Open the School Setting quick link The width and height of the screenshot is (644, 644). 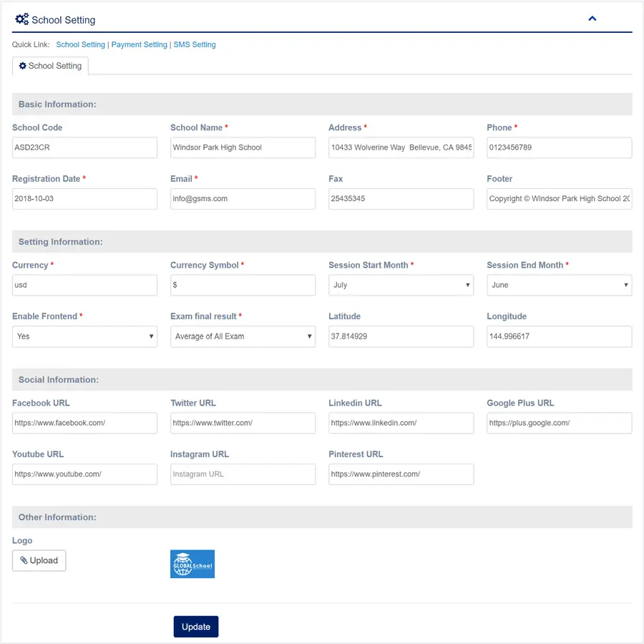[80, 44]
